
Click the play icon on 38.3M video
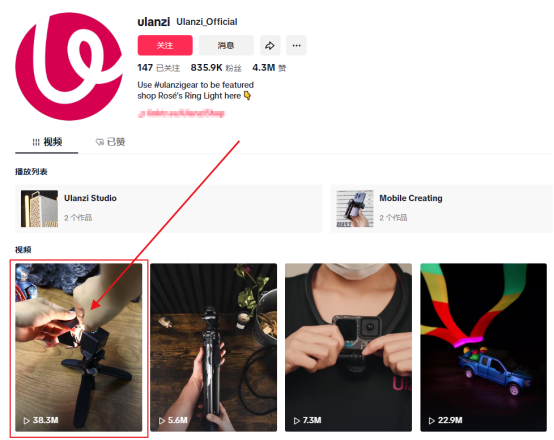[x=26, y=421]
